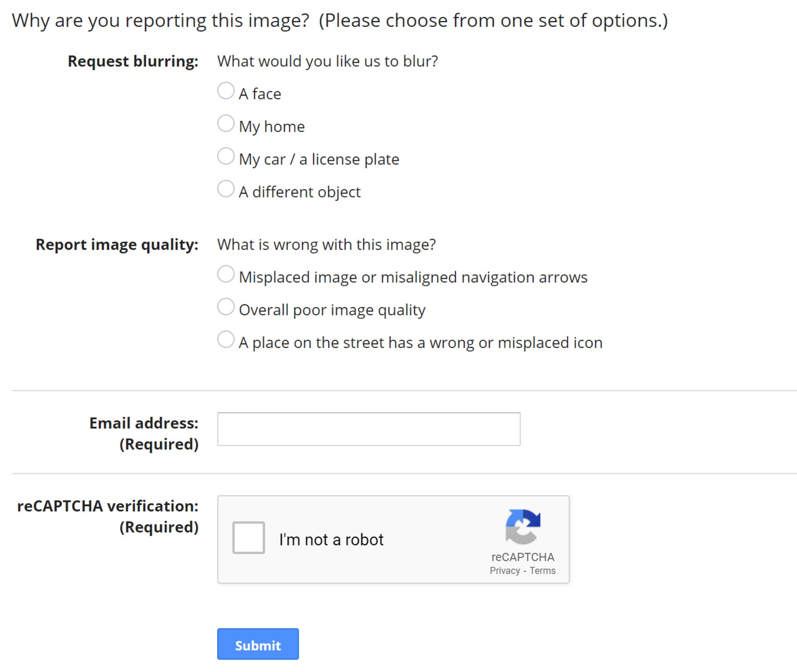Select "Misplaced image or misaligned navigation arrows"

pos(226,274)
